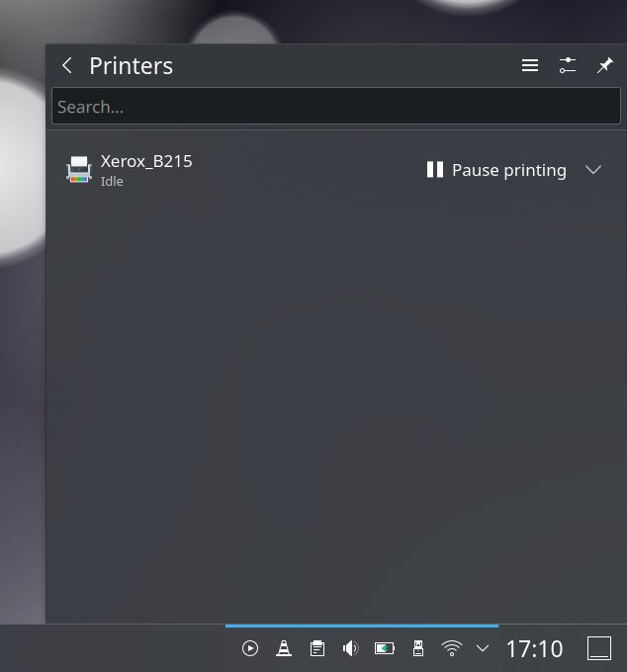Pause printing on Xerox_B215
627x672 pixels.
[x=496, y=170]
